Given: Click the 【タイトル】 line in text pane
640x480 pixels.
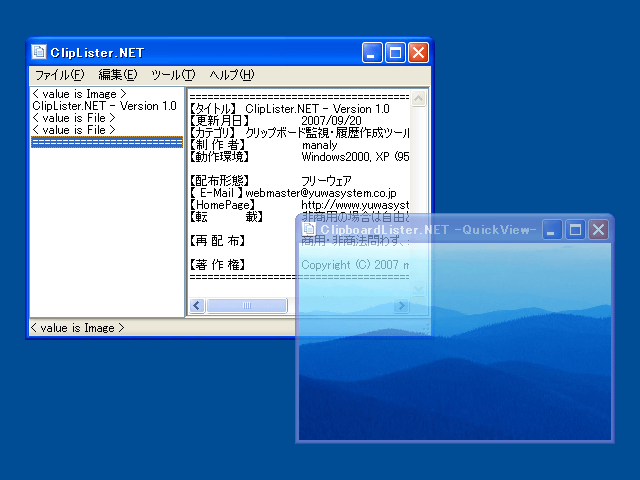Looking at the screenshot, I should [290, 109].
